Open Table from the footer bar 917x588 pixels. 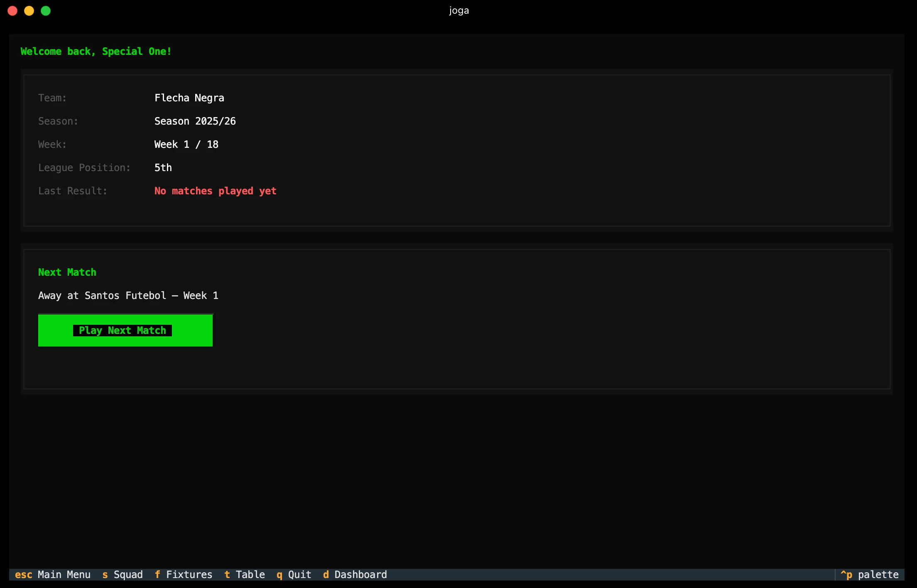(245, 575)
